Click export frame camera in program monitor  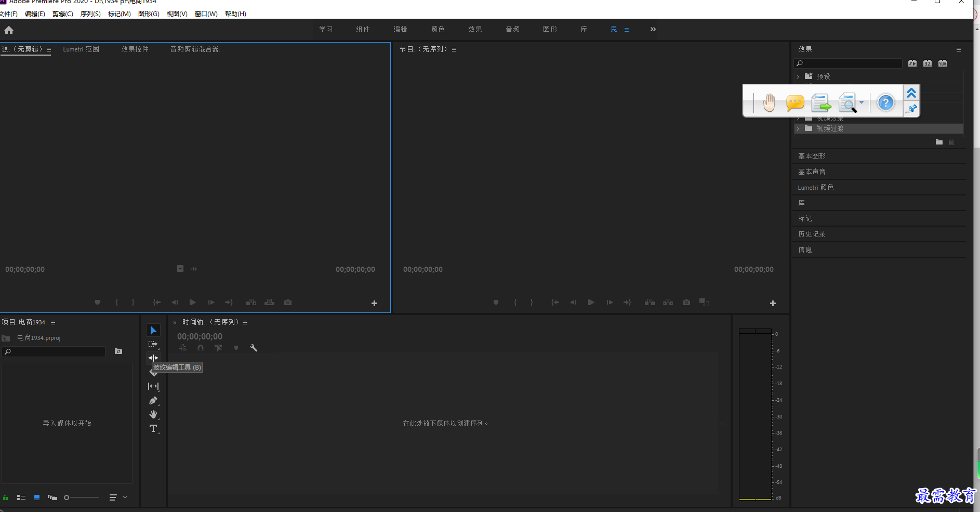686,303
